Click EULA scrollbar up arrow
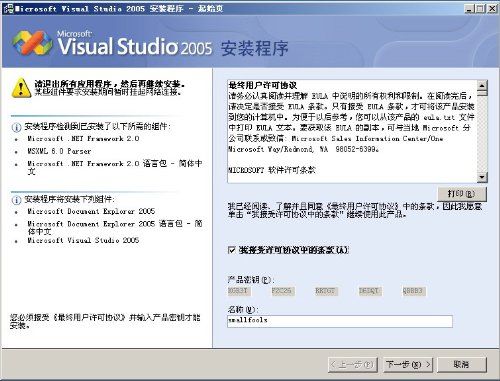Viewport: 500px width, 381px height. [x=482, y=85]
